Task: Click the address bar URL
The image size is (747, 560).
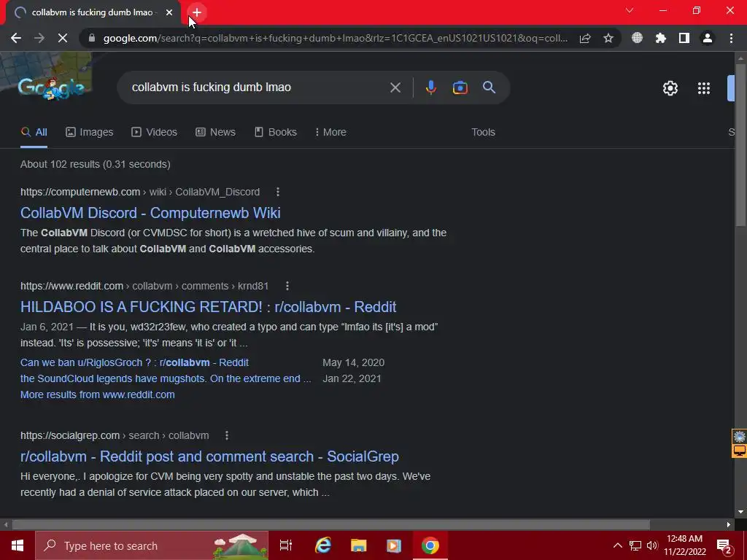Action: coord(336,38)
